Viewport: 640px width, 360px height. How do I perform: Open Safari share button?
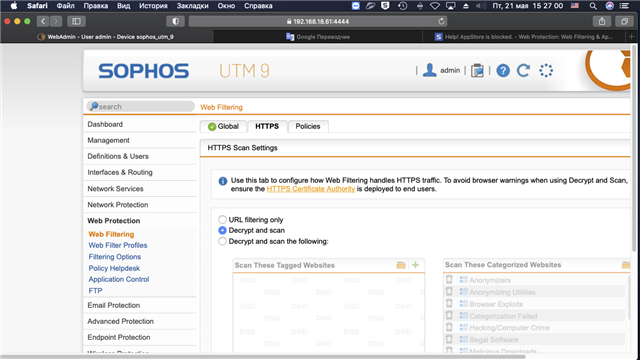pyautogui.click(x=602, y=21)
